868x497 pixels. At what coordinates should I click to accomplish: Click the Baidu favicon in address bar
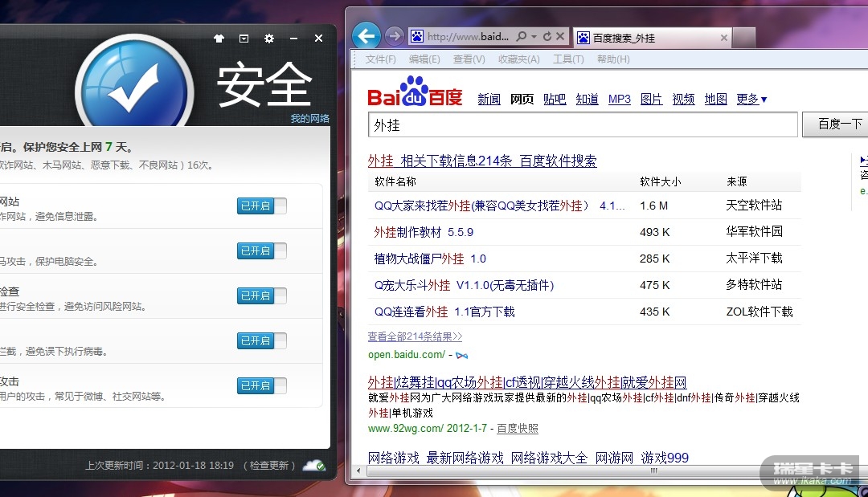(x=417, y=36)
